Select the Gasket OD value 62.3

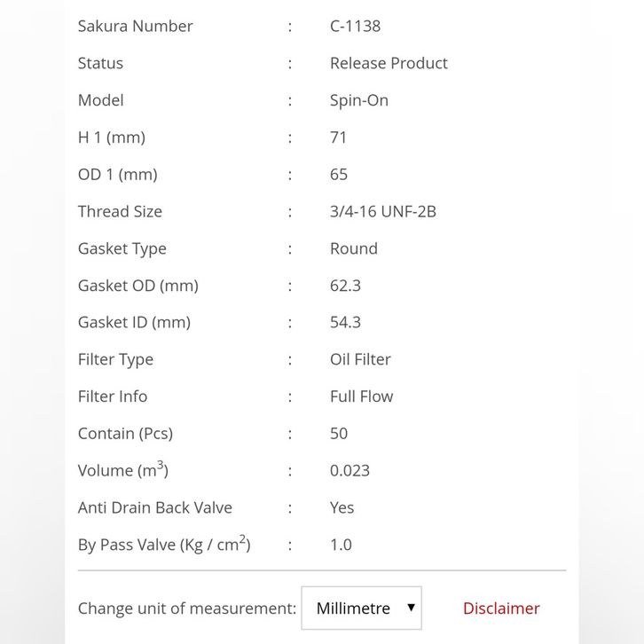[x=345, y=286]
